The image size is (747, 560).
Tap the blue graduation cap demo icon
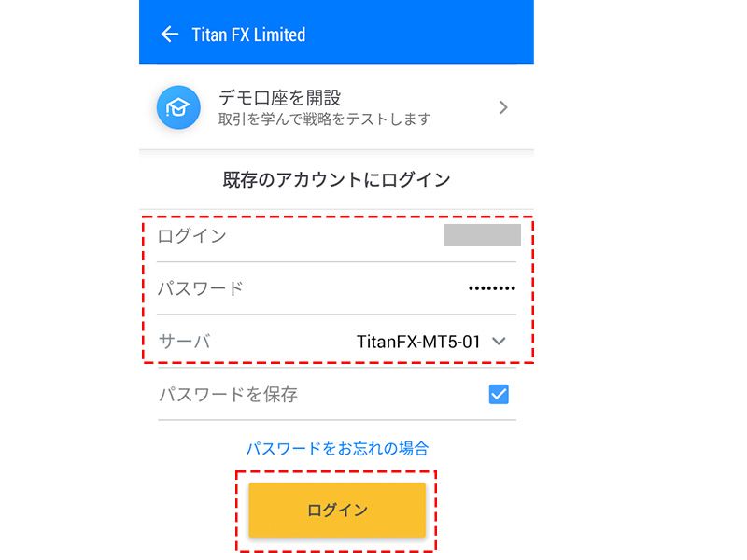click(x=178, y=107)
